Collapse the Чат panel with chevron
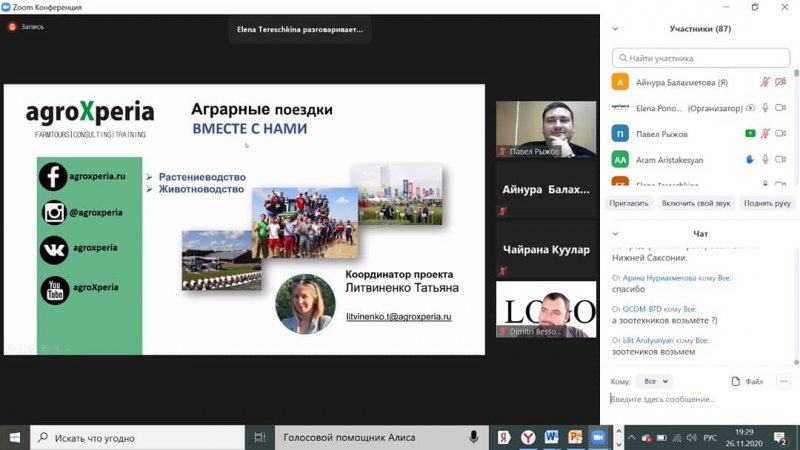This screenshot has width=800, height=450. tap(615, 234)
